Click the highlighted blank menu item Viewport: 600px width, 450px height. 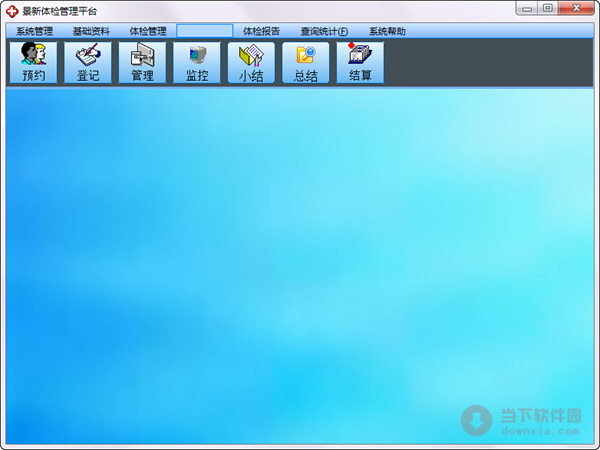coord(204,31)
